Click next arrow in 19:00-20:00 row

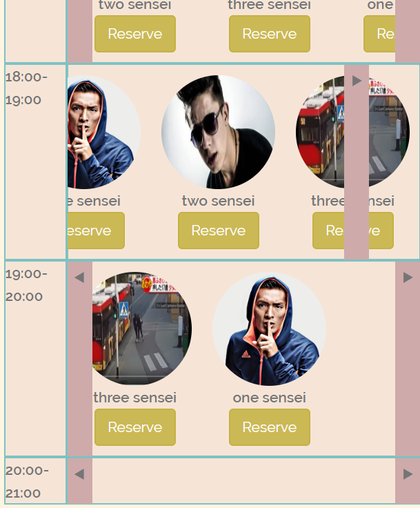pos(408,277)
